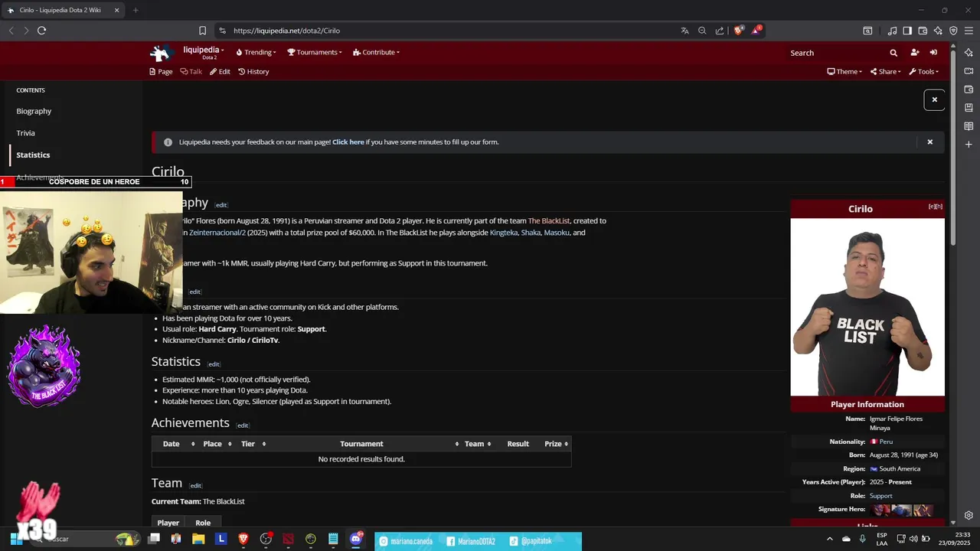
Task: Add item with sidebar plus icon
Action: click(969, 145)
